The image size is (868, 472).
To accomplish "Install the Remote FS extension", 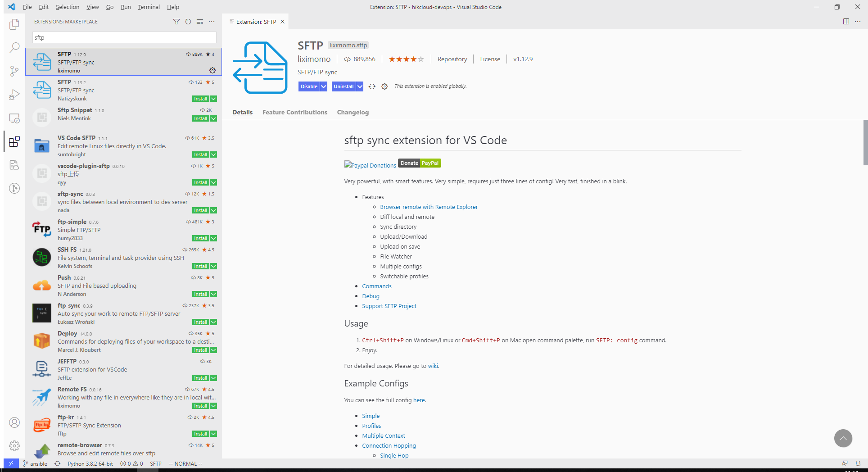I will [x=200, y=406].
